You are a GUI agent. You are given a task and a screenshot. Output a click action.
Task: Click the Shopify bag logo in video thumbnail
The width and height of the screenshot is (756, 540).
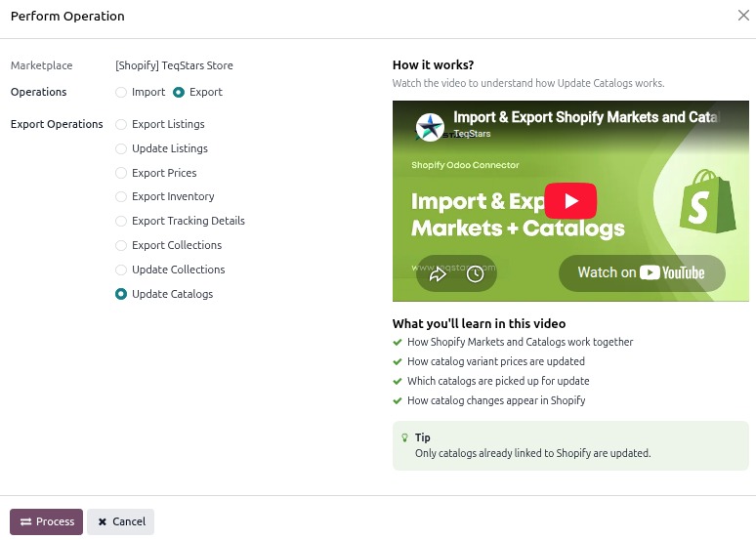pos(708,201)
